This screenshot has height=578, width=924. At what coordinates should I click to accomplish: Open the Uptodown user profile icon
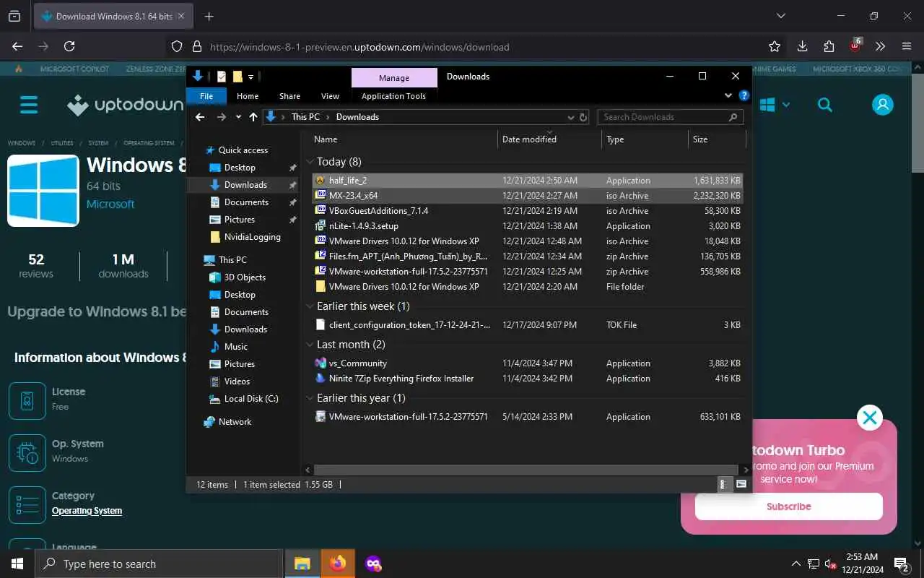(x=883, y=105)
